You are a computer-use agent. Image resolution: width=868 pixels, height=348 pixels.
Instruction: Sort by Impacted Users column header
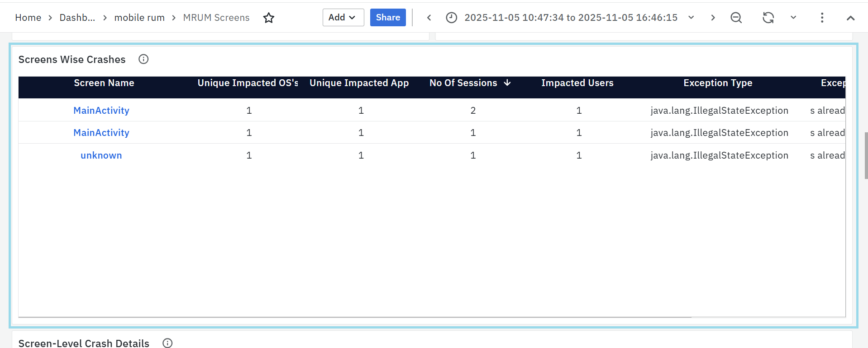point(577,83)
